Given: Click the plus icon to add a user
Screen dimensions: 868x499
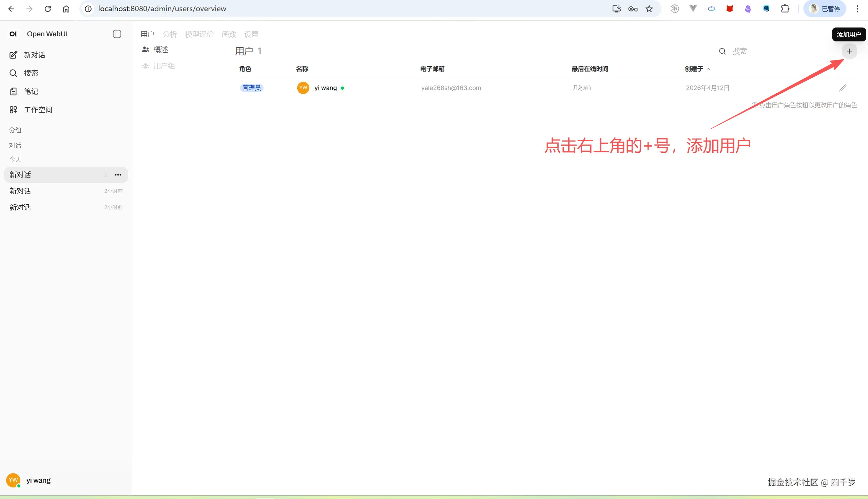Looking at the screenshot, I should click(x=849, y=51).
